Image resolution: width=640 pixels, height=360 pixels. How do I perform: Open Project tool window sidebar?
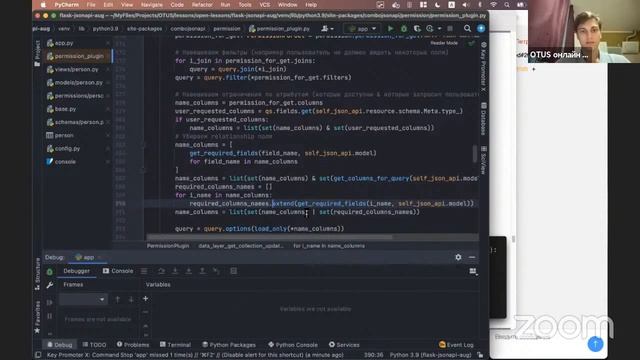[37, 53]
